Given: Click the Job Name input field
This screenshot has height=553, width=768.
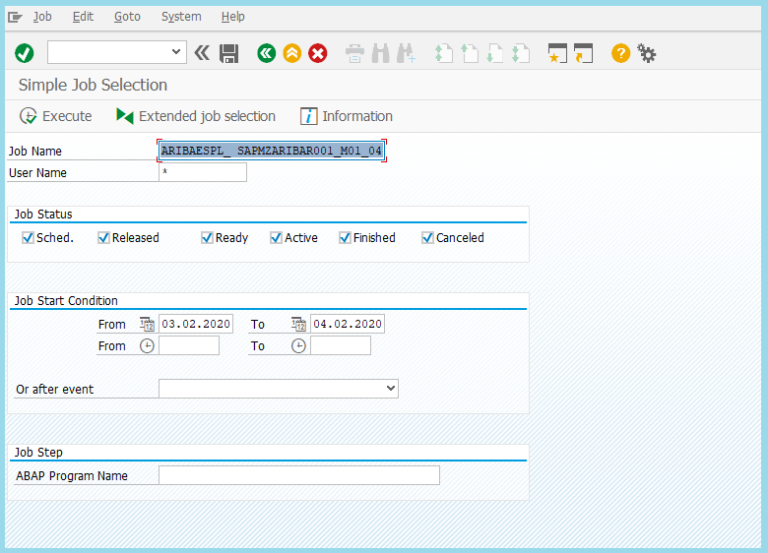Looking at the screenshot, I should (x=271, y=150).
